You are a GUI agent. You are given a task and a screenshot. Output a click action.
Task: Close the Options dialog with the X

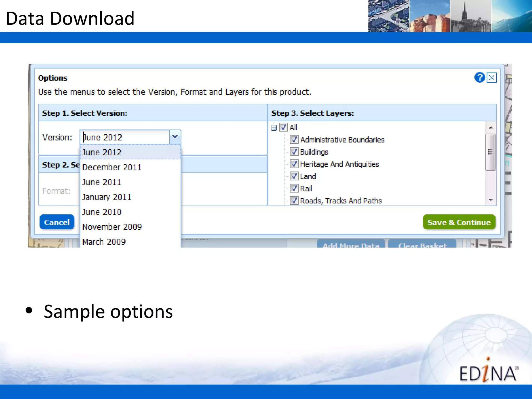point(491,78)
